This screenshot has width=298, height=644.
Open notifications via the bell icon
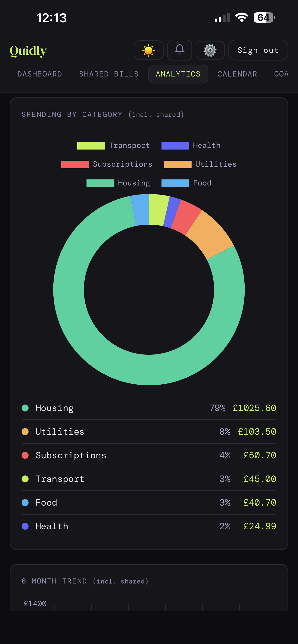tap(179, 50)
